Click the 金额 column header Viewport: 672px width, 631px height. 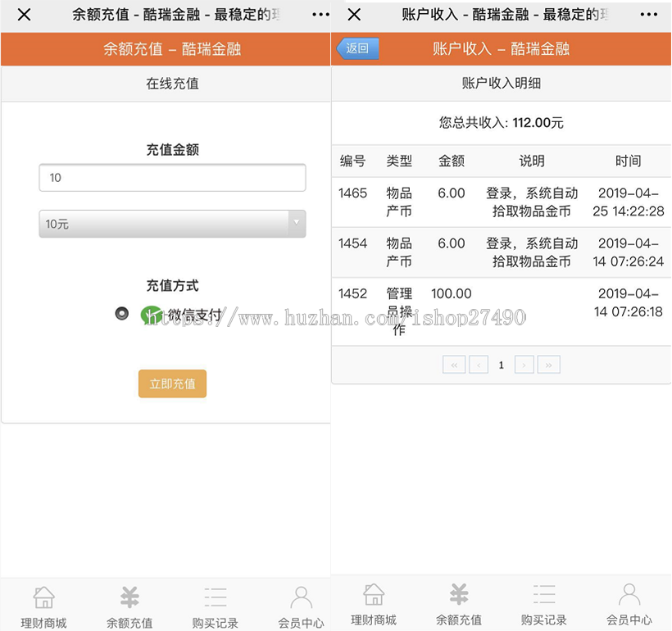point(452,161)
